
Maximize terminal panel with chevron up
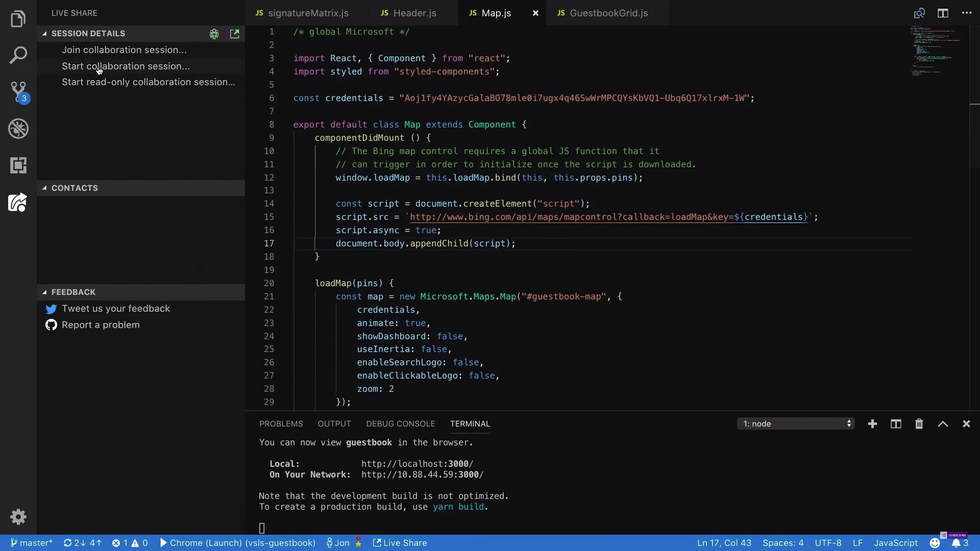point(943,424)
